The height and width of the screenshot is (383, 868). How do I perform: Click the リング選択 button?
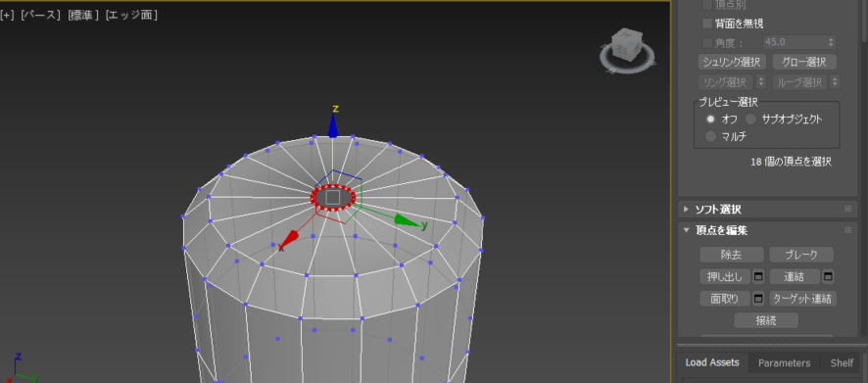coord(726,82)
